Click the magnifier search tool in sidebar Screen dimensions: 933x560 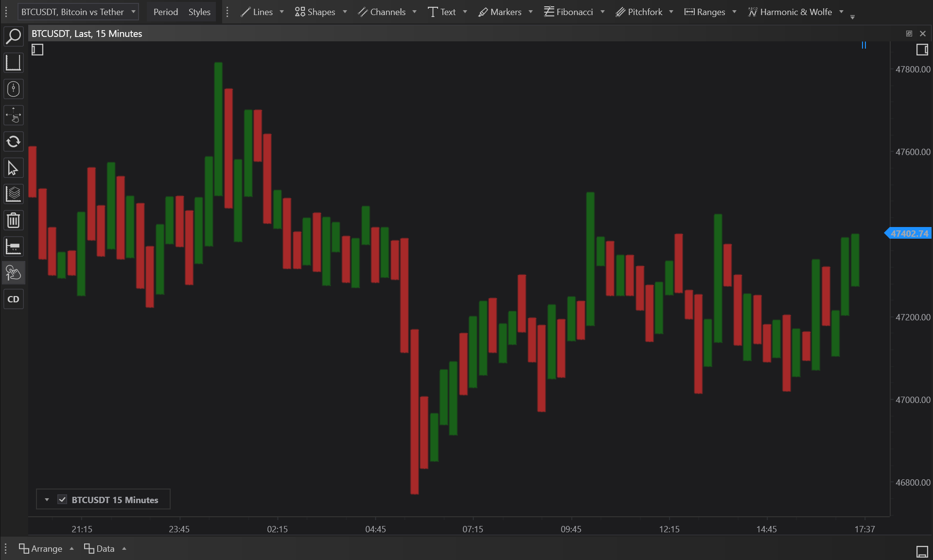(14, 36)
